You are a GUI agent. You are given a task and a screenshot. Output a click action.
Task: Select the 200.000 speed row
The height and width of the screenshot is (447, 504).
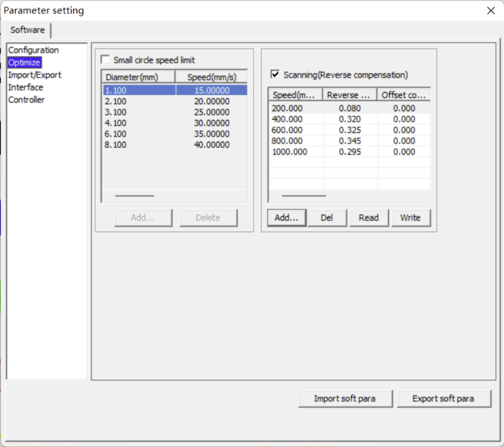288,108
